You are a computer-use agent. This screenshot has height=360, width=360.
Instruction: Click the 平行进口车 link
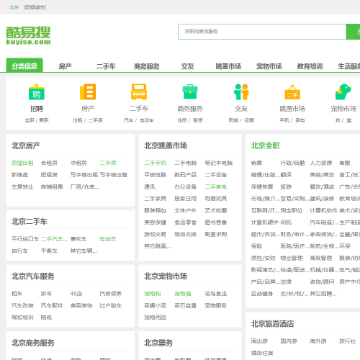pos(25,239)
